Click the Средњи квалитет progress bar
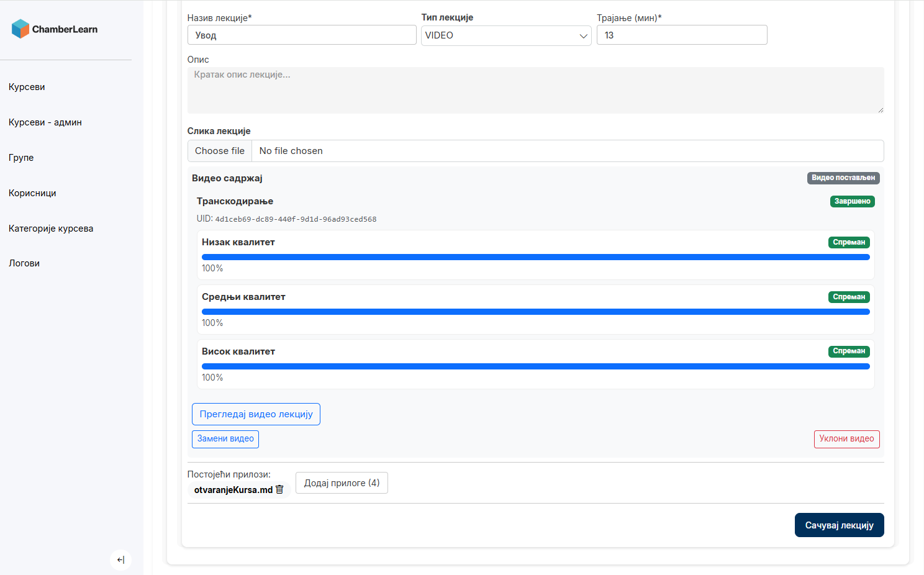The image size is (924, 575). tap(536, 312)
